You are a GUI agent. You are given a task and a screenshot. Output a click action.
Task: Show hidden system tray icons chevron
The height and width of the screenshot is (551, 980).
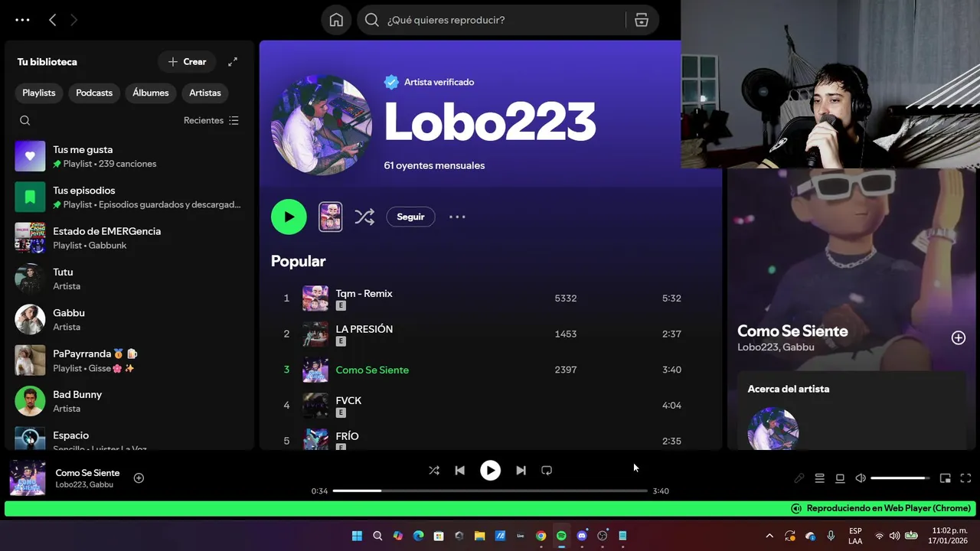769,536
